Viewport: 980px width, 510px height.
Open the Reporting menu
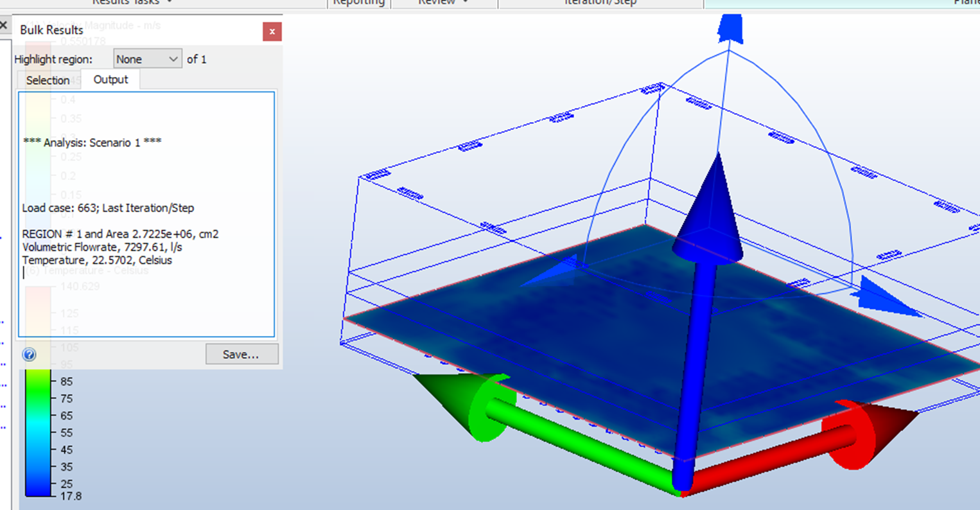[x=358, y=2]
